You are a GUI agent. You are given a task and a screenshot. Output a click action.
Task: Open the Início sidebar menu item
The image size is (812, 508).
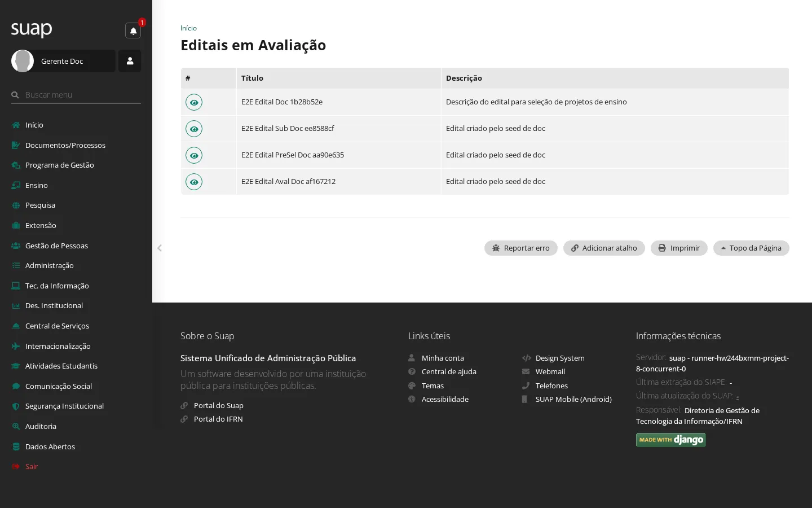[x=76, y=125]
